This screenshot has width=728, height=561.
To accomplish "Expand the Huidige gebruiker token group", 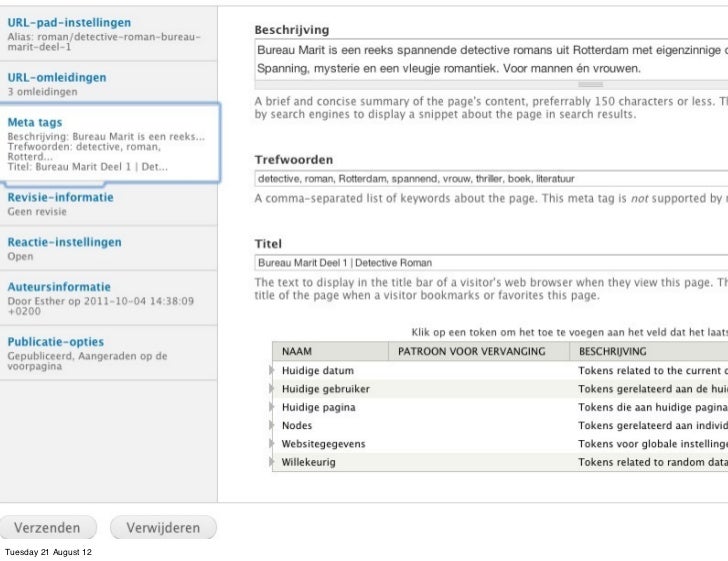I will (272, 388).
